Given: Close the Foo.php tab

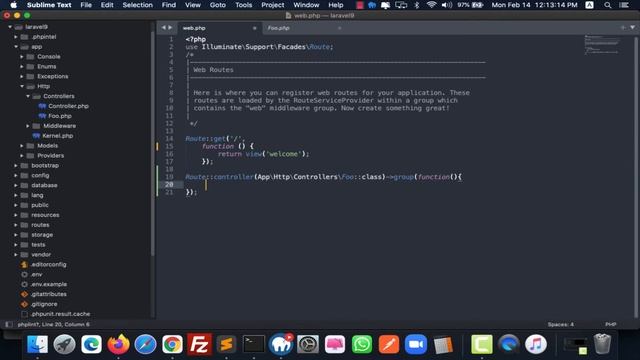Looking at the screenshot, I should (x=340, y=28).
